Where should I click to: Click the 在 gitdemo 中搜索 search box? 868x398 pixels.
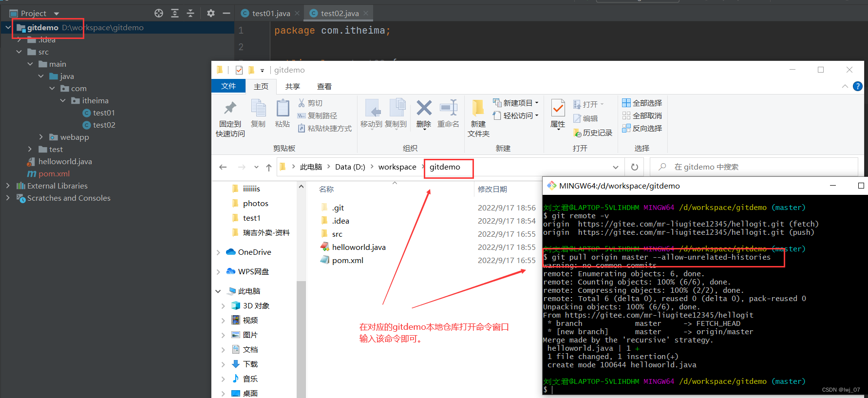[754, 167]
